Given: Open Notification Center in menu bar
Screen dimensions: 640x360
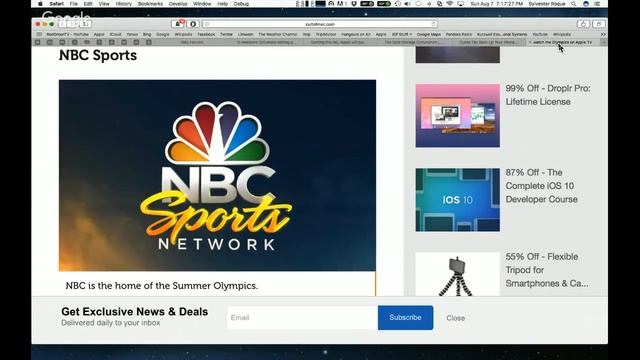Looking at the screenshot, I should pyautogui.click(x=597, y=4).
